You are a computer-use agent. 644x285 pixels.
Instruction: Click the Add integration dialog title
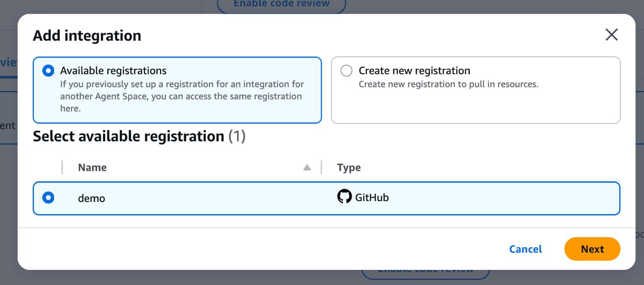(x=87, y=36)
